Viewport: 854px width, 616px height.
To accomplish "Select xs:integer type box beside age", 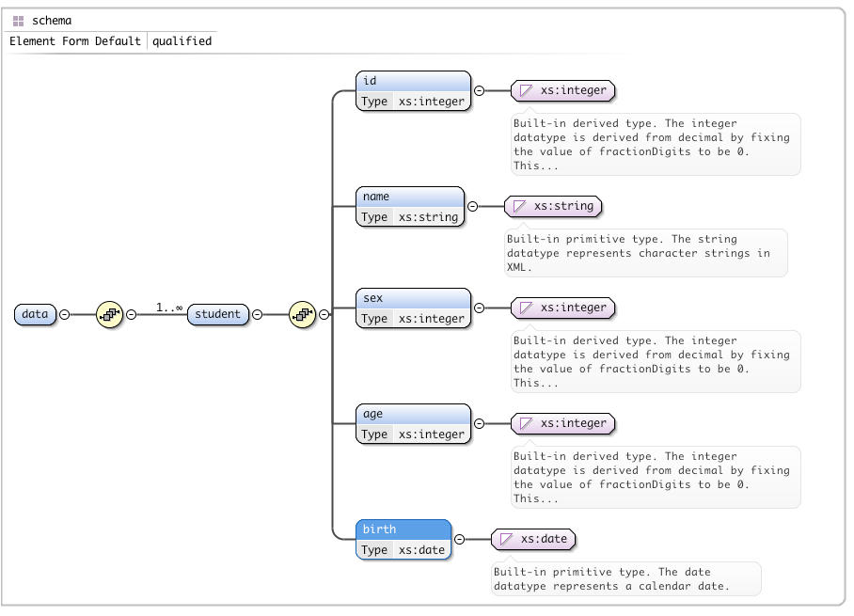I will coord(563,423).
